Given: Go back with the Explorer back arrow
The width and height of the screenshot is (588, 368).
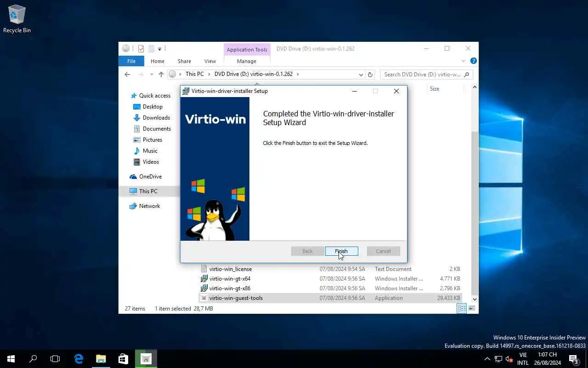Looking at the screenshot, I should 128,74.
